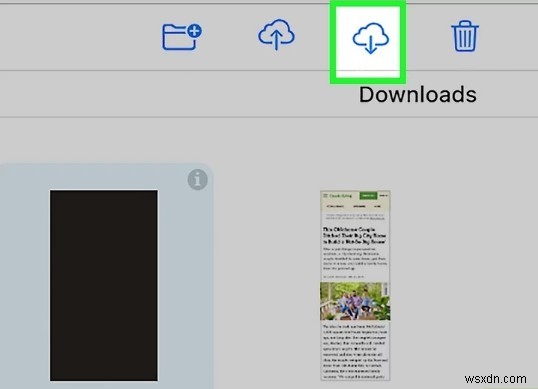Create a new folder with the folder-plus icon
The height and width of the screenshot is (389, 538).
tap(182, 37)
